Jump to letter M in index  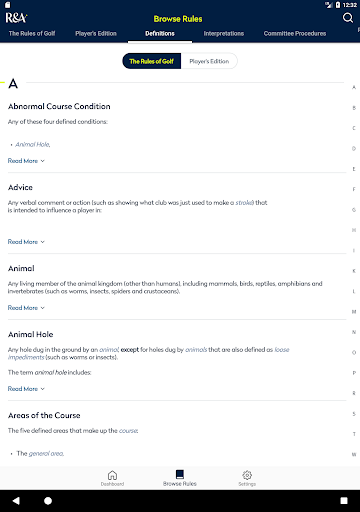tap(354, 312)
